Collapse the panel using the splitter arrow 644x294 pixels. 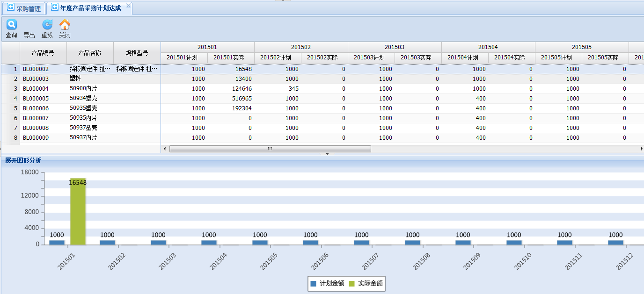327,153
